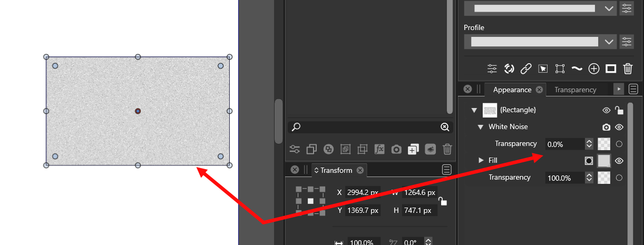The image size is (644, 245).
Task: Close the Transform panel tab
Action: click(x=360, y=170)
